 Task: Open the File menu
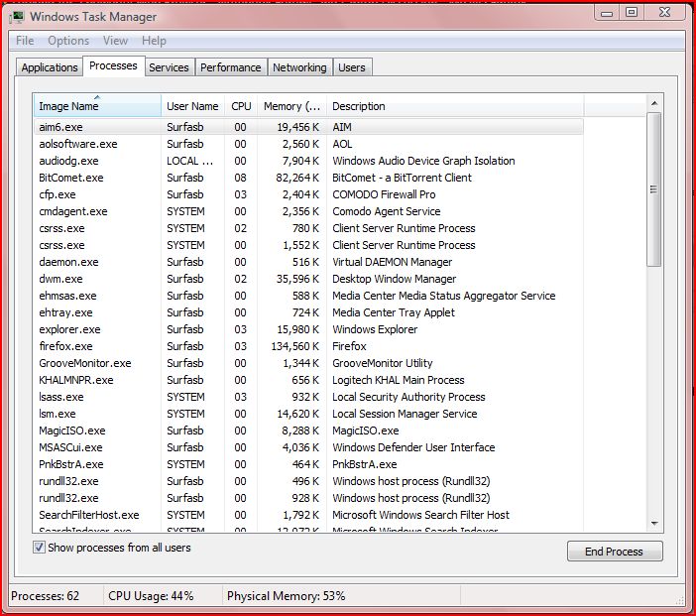pos(25,41)
